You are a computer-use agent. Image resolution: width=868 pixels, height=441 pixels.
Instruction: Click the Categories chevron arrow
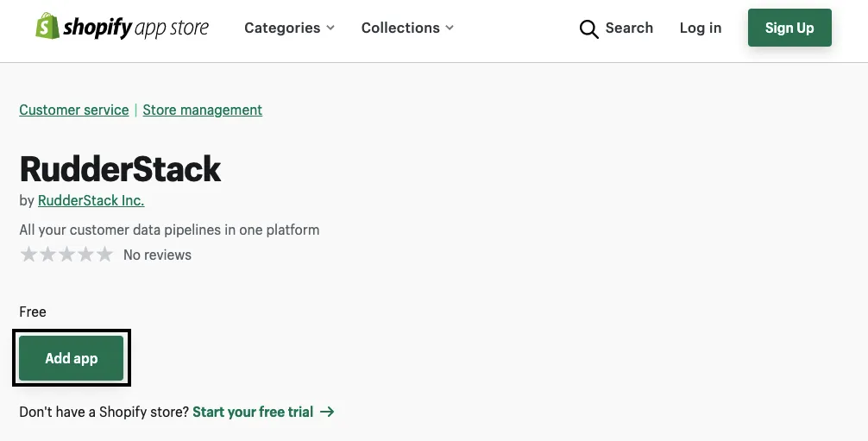(330, 28)
